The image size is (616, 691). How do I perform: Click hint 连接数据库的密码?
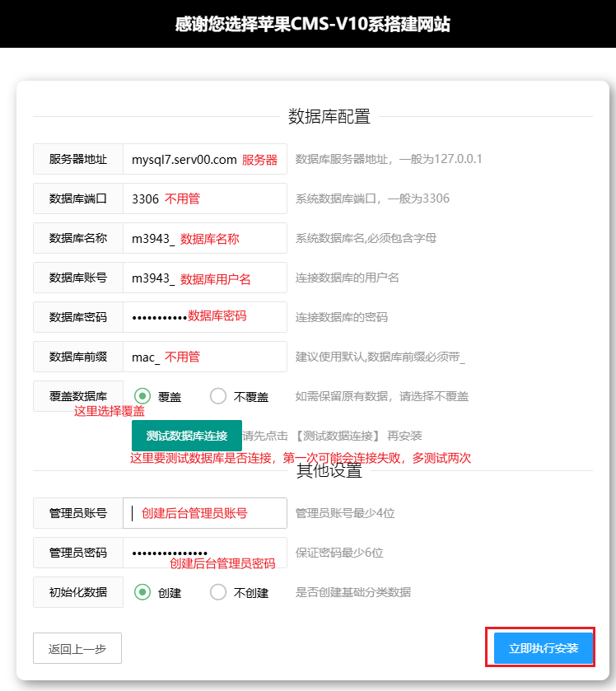[341, 317]
